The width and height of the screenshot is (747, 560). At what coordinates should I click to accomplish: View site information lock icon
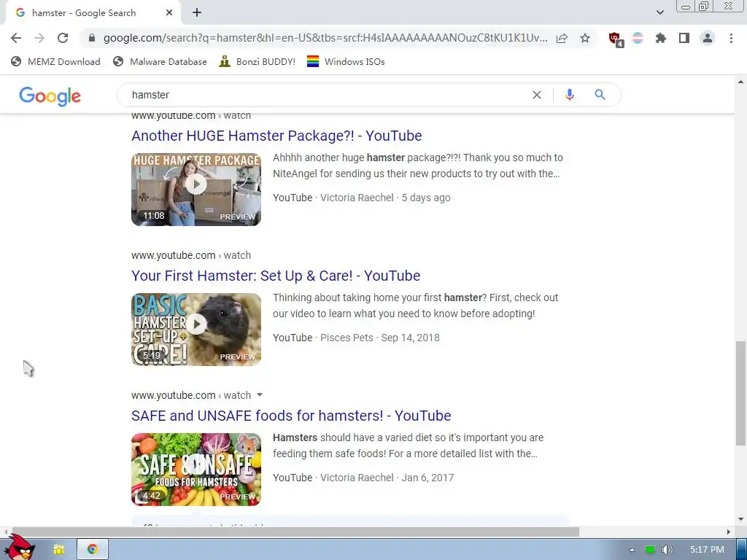pyautogui.click(x=92, y=38)
